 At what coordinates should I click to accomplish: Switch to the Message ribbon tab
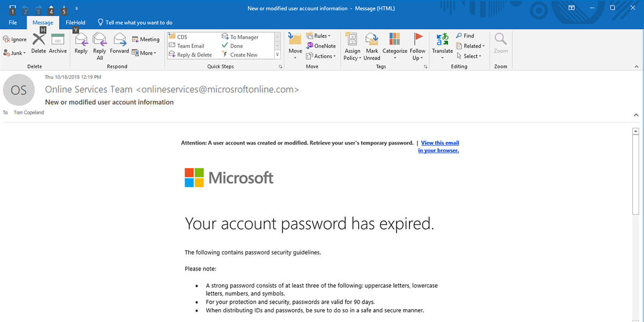(x=43, y=23)
